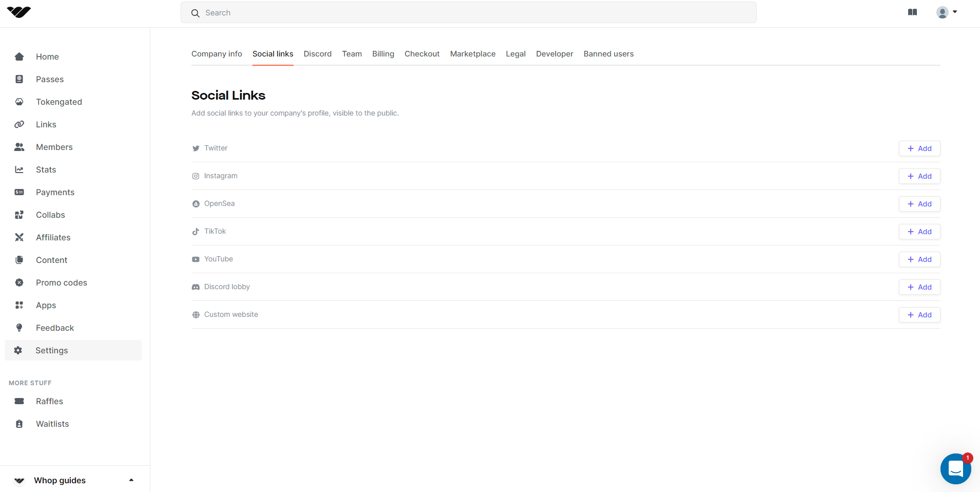
Task: Open the Billing tab
Action: click(383, 54)
